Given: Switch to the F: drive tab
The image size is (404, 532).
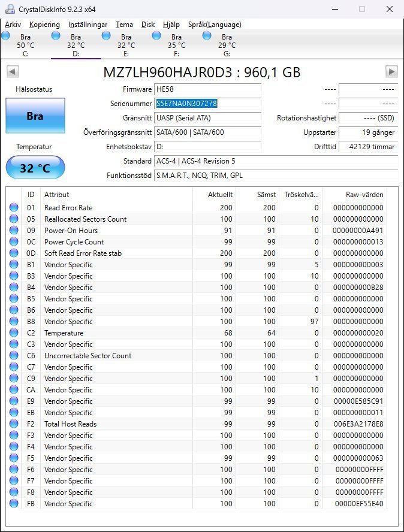Looking at the screenshot, I should coord(176,46).
